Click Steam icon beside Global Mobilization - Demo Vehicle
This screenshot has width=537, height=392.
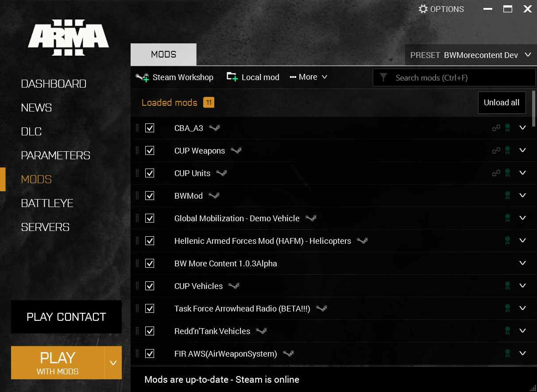point(311,218)
